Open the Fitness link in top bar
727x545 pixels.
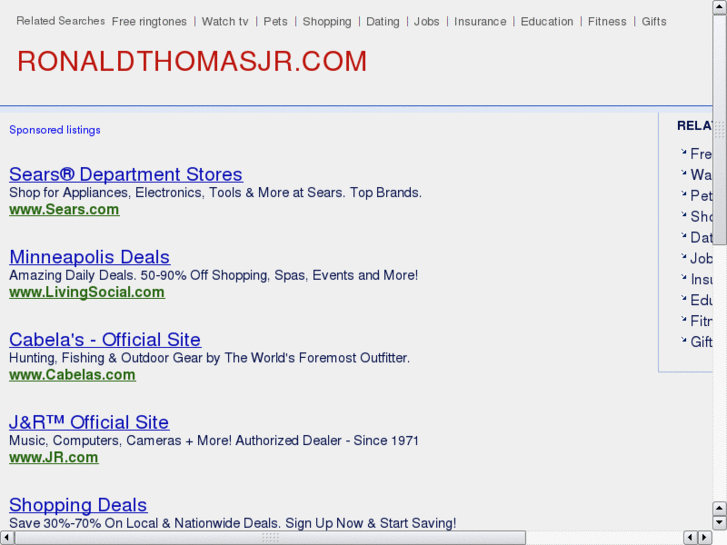click(607, 22)
